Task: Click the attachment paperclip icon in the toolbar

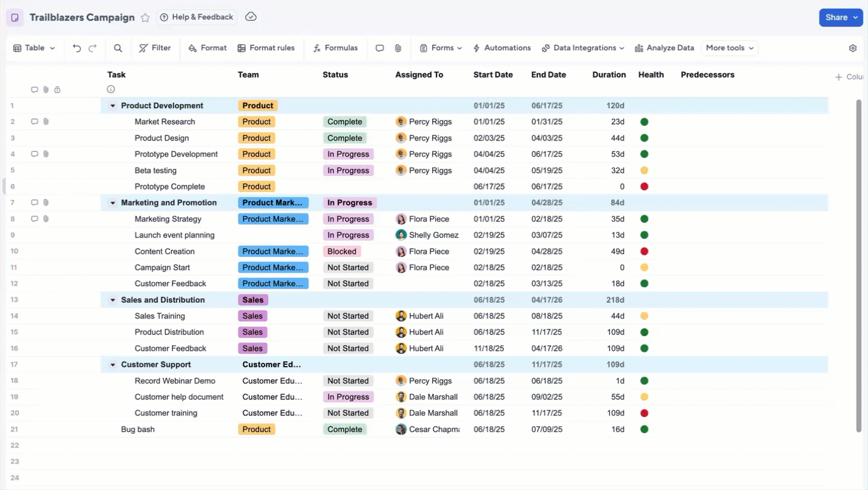Action: [397, 47]
